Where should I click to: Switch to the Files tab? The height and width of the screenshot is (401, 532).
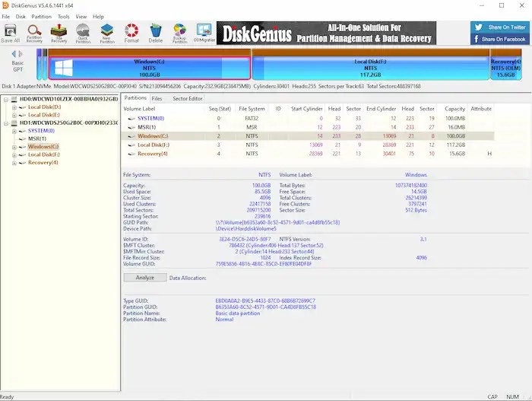pyautogui.click(x=157, y=99)
